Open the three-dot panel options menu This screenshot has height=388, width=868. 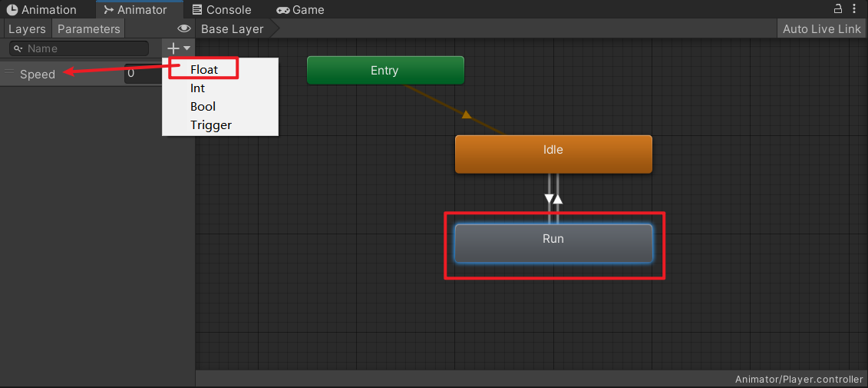[x=856, y=9]
